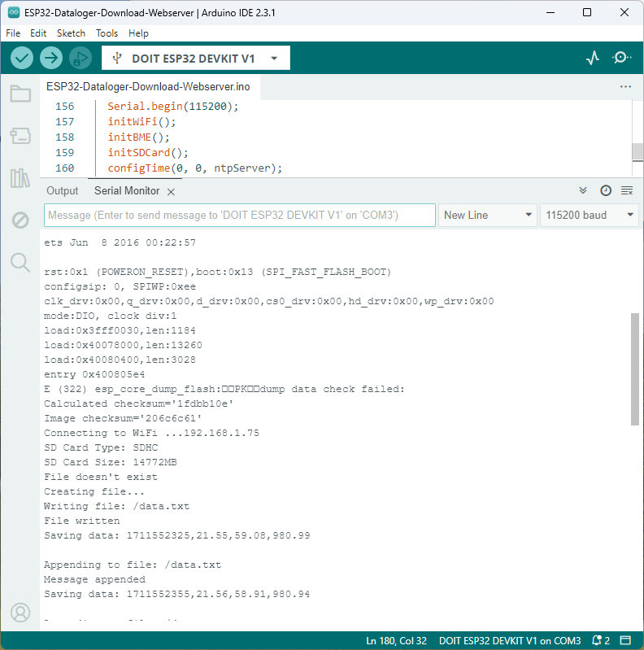The image size is (644, 650).
Task: Click the 'ets Jun 8 2016 00:22:57' line
Action: click(120, 242)
